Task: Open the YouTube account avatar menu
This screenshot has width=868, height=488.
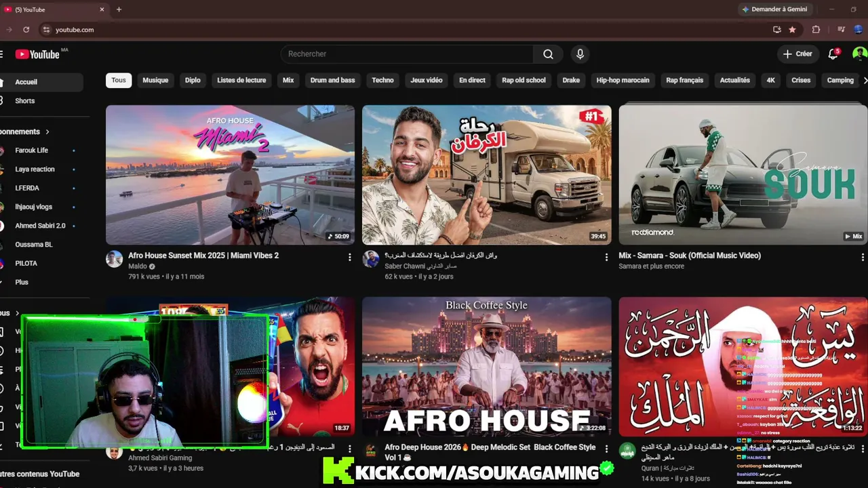Action: click(860, 54)
